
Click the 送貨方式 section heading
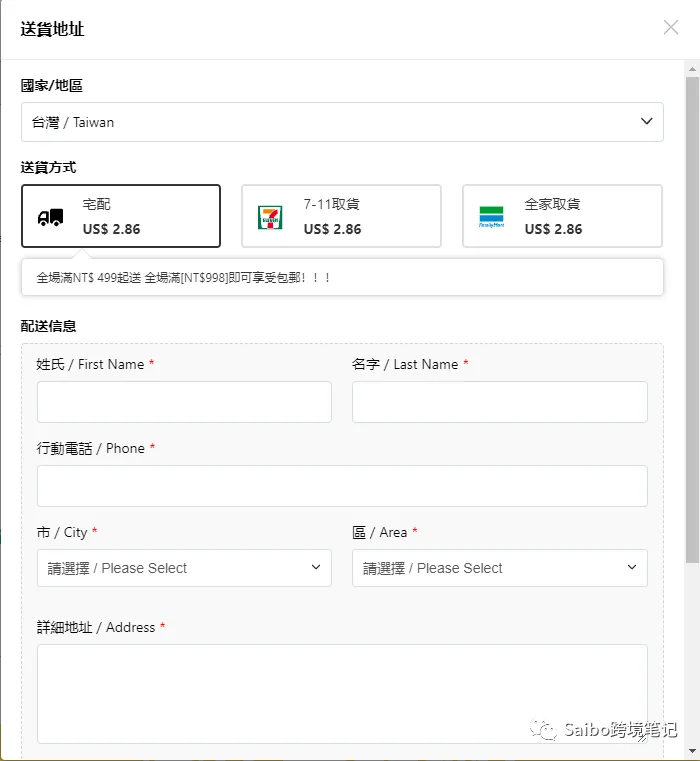48,167
